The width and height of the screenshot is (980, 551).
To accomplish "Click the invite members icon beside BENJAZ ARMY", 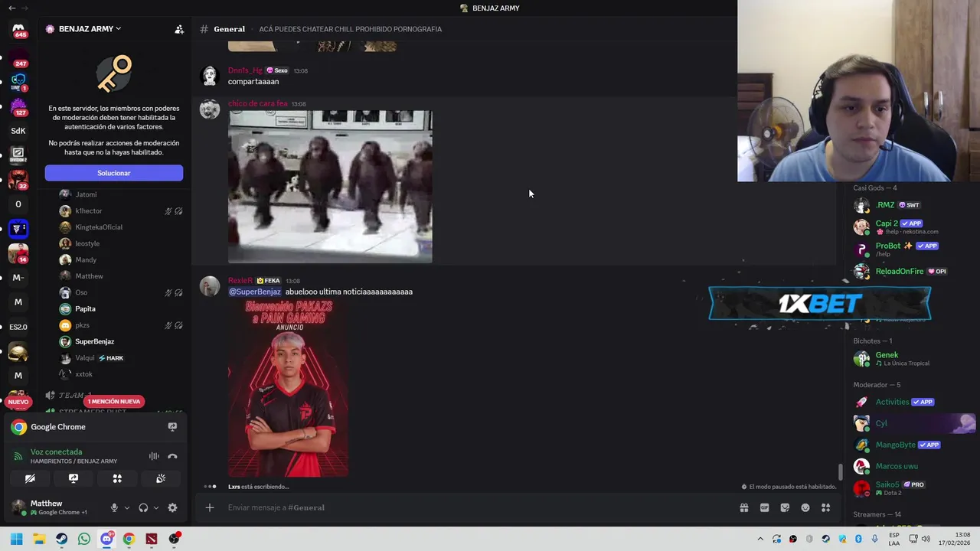I will (x=179, y=29).
